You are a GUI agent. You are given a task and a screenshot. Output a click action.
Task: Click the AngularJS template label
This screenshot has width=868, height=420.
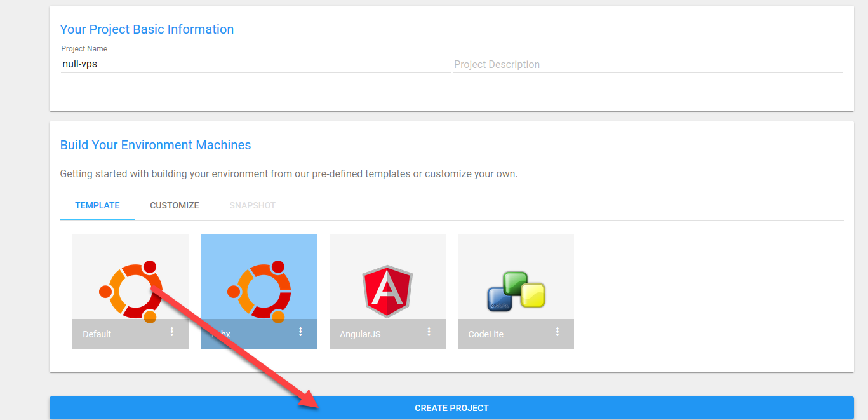click(360, 334)
